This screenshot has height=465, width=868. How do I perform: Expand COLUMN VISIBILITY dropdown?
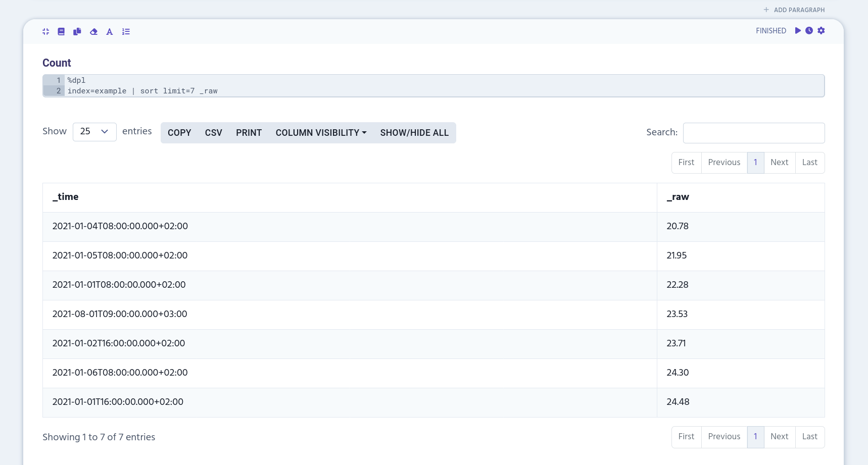pos(321,133)
